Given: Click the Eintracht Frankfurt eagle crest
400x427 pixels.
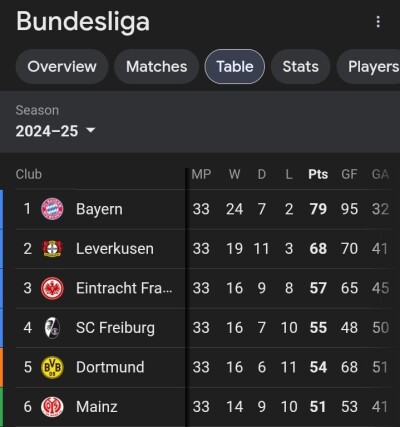Looking at the screenshot, I should (52, 288).
